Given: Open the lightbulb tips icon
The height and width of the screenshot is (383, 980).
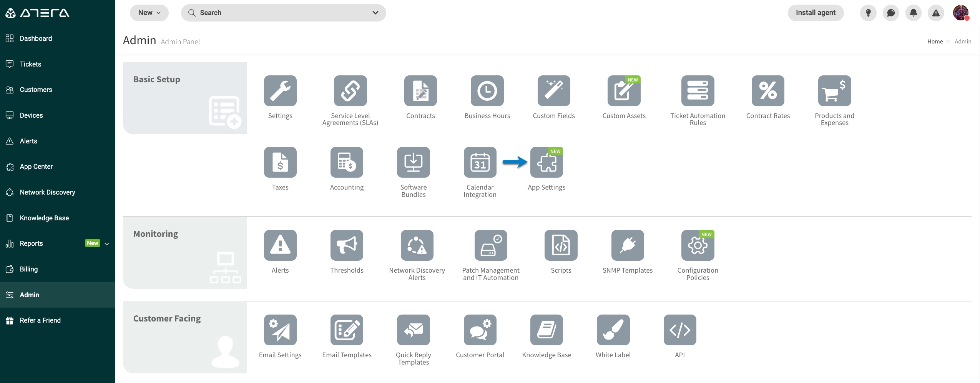Looking at the screenshot, I should pyautogui.click(x=868, y=13).
